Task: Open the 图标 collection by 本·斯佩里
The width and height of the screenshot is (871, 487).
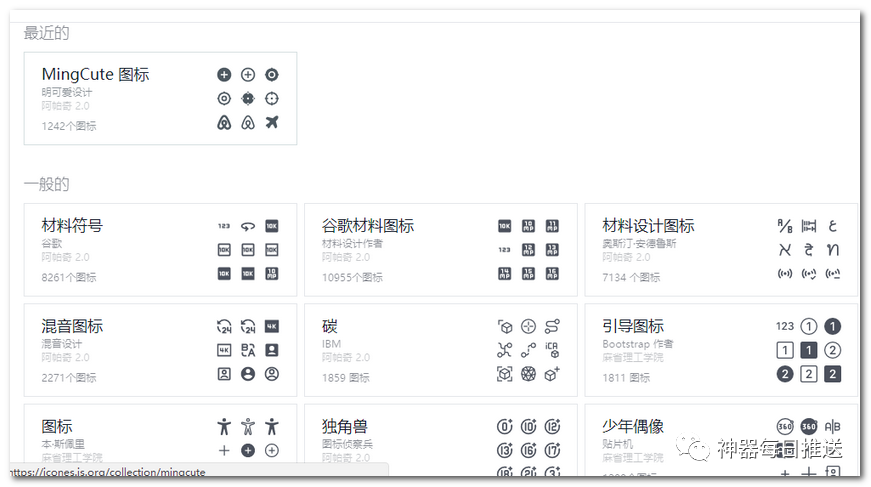Action: pyautogui.click(x=57, y=426)
